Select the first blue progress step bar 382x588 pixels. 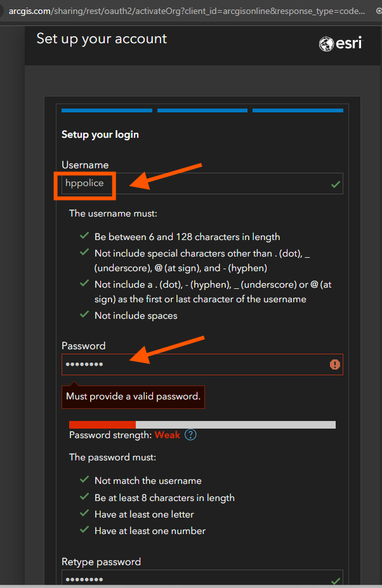tap(107, 110)
